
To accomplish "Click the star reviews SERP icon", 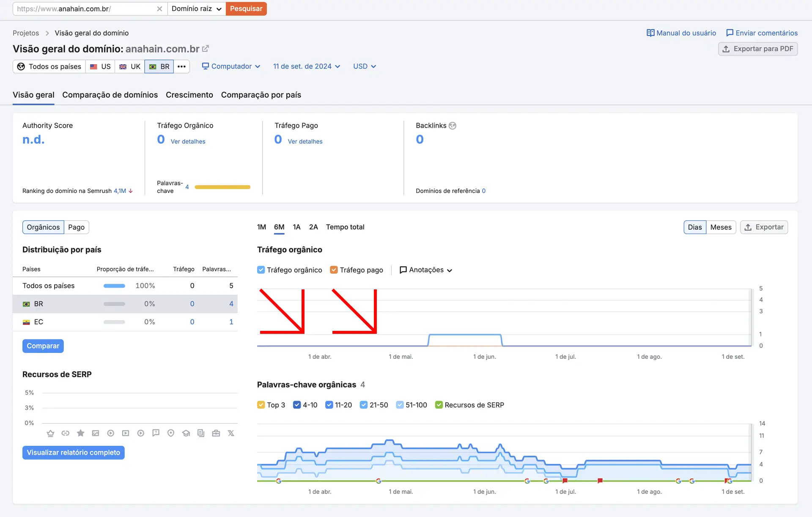I will pyautogui.click(x=80, y=433).
